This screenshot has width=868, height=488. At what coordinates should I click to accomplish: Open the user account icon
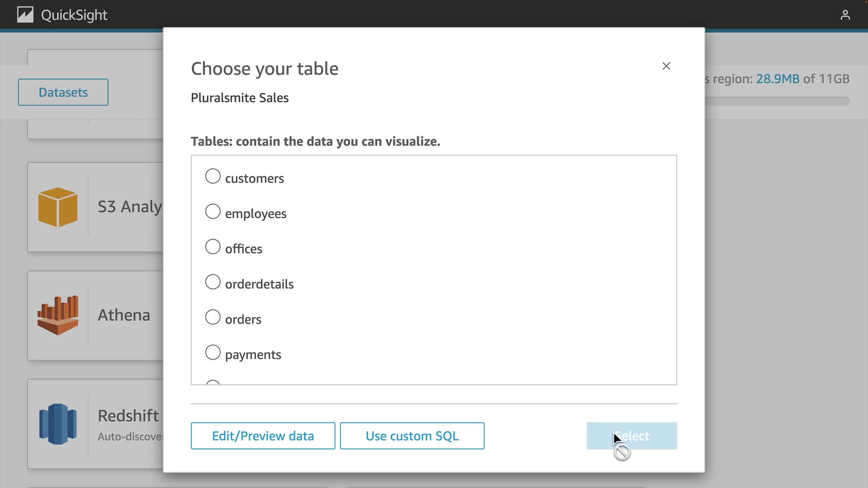(845, 15)
